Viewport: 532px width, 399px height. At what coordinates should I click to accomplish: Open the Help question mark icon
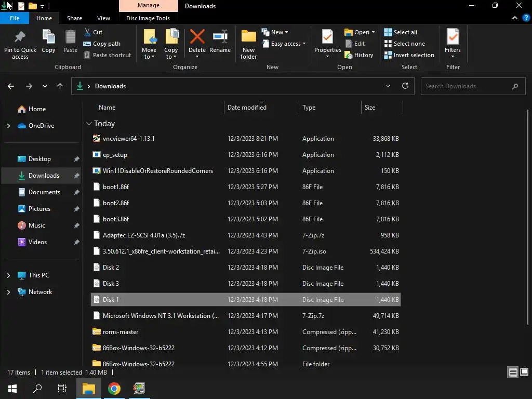(x=526, y=18)
